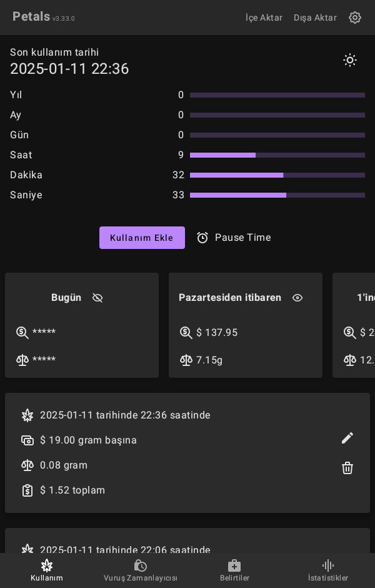Open the İstatistikler tab
The image size is (375, 588).
(x=328, y=570)
